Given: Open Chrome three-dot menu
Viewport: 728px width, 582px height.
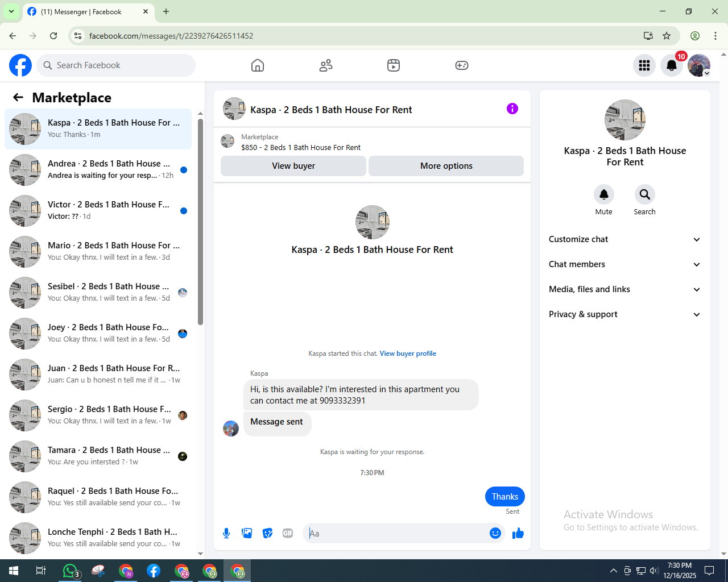Looking at the screenshot, I should click(x=715, y=36).
